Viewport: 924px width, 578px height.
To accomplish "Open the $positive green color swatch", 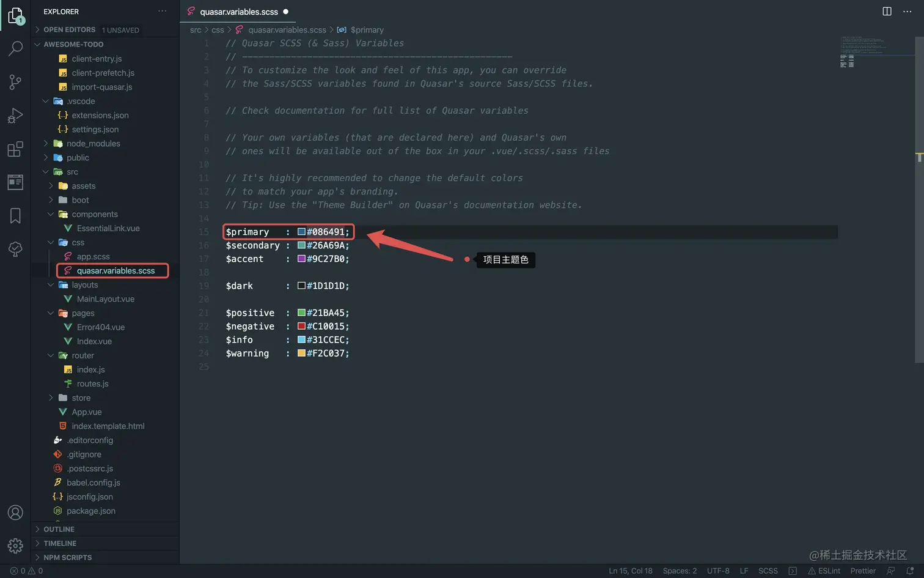I will (301, 313).
